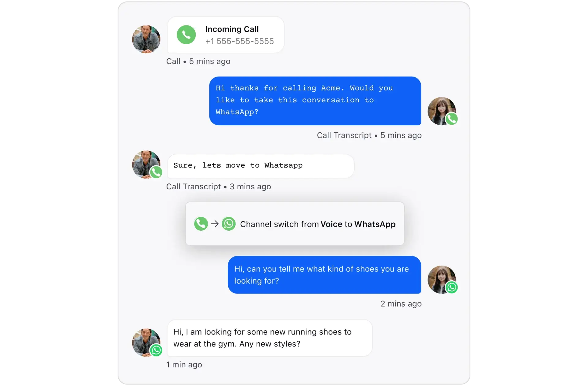
Task: Select the phone number +1 555-555-5555
Action: coord(239,41)
